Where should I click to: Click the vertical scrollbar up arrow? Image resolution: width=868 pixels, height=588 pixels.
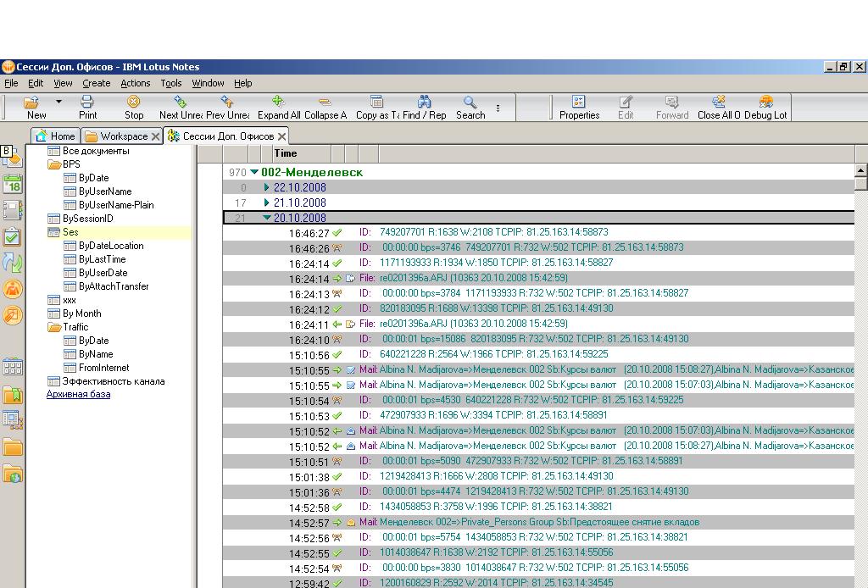(x=861, y=169)
